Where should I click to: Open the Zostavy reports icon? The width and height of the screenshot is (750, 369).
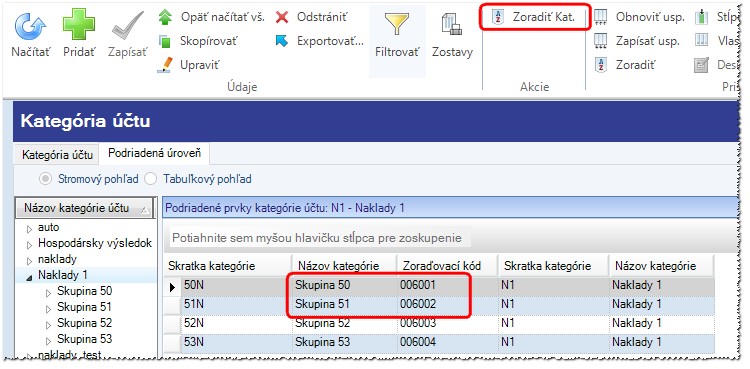click(452, 24)
